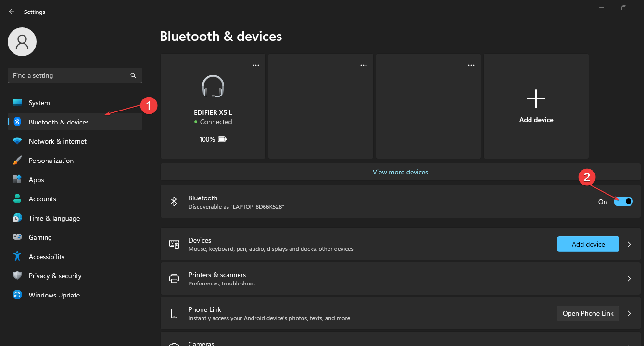Click the Time & language clock icon

tap(17, 218)
